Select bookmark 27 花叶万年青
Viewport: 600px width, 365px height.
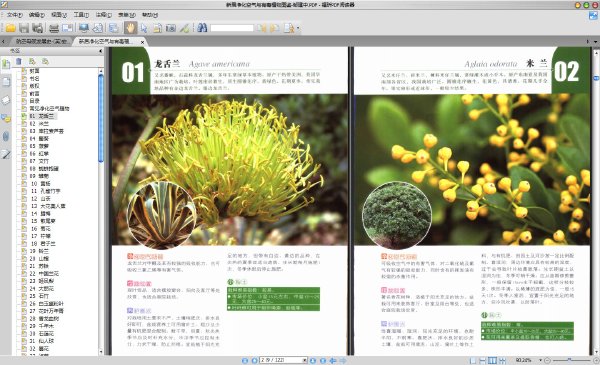tap(47, 311)
